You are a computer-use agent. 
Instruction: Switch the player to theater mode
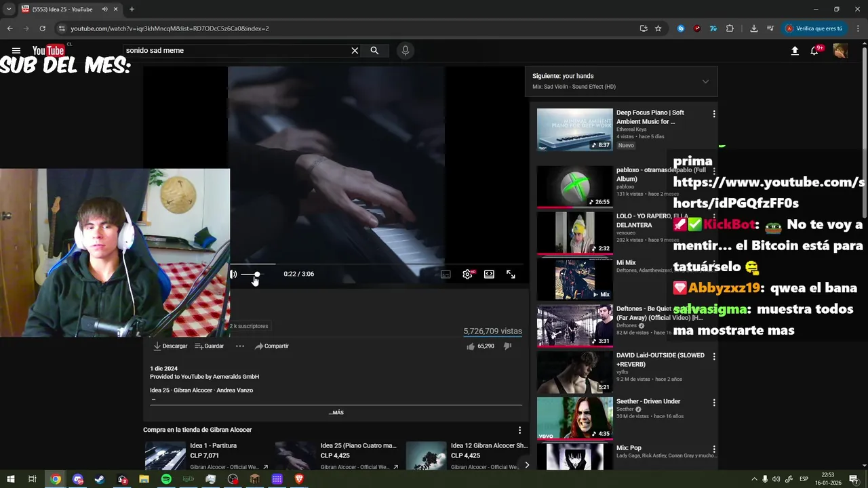[489, 274]
